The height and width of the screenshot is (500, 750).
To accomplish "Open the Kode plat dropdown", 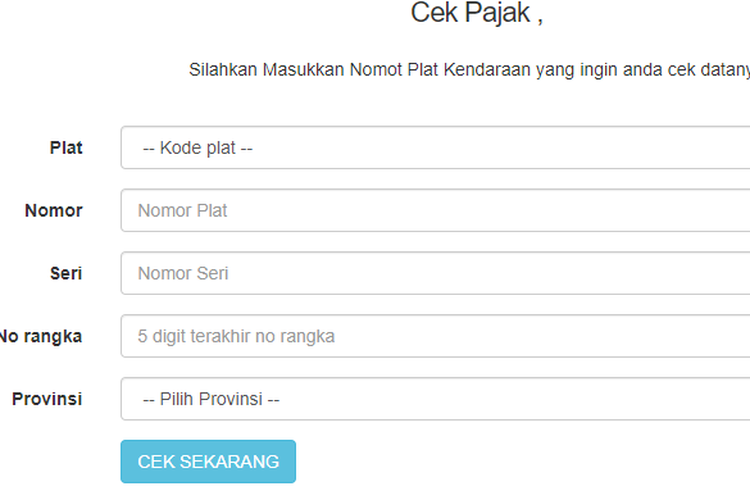I will [x=435, y=148].
